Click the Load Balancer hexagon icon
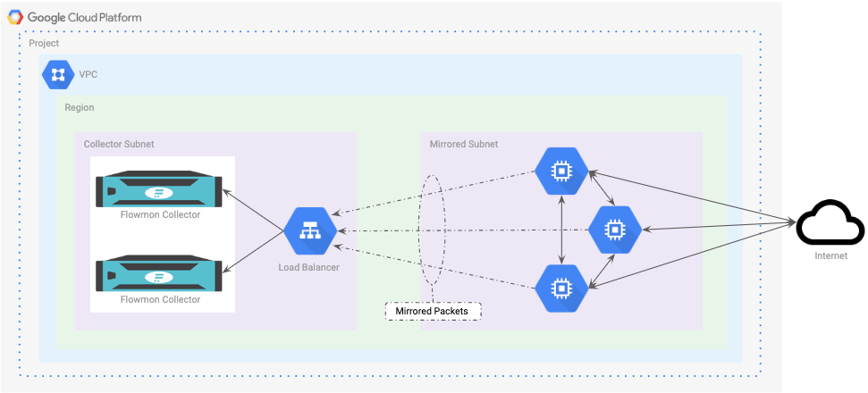 coord(310,231)
